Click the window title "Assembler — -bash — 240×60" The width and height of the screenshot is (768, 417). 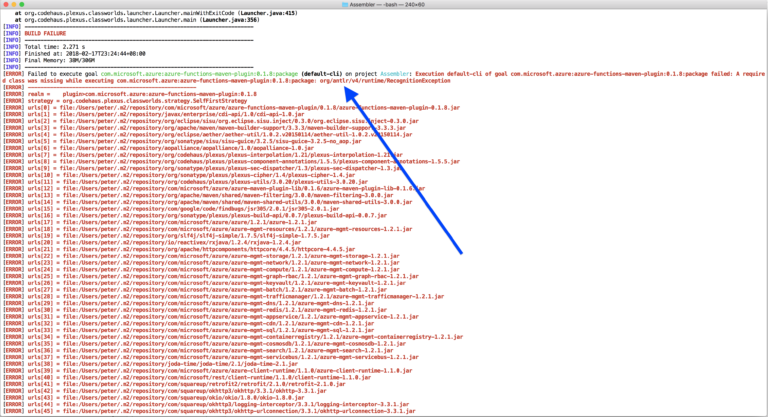tap(387, 4)
